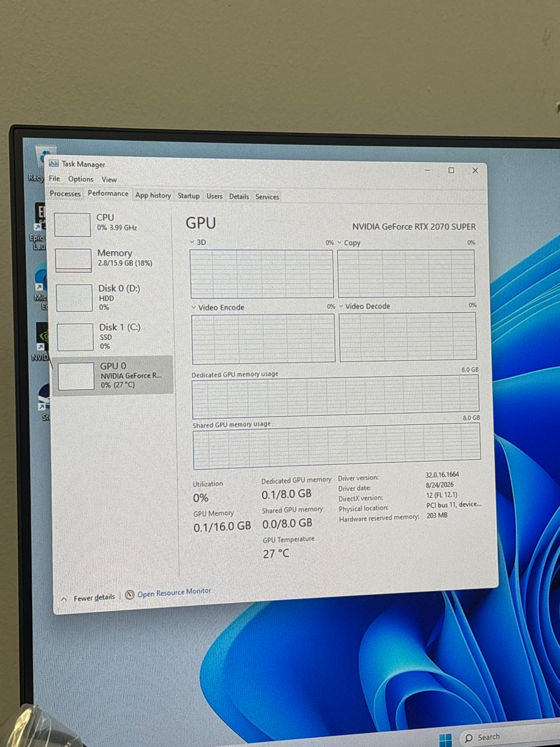Click the 12 (FL 12.1) DirectX value
The height and width of the screenshot is (747, 560).
click(x=441, y=495)
